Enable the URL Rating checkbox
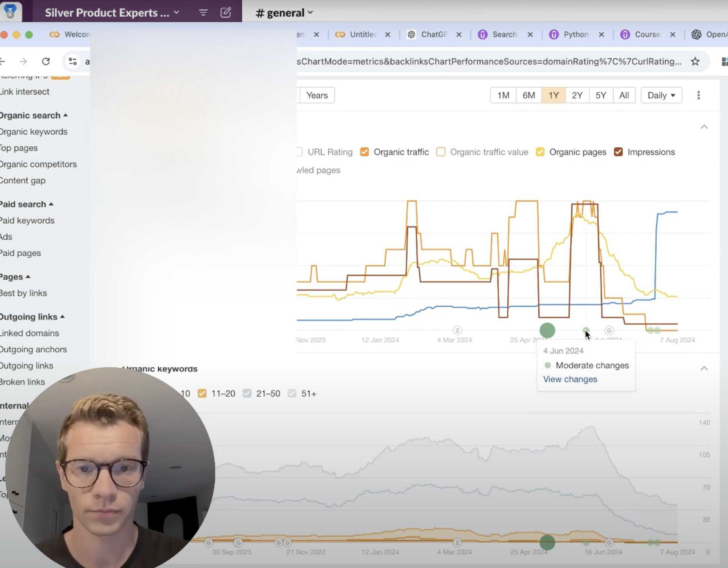The width and height of the screenshot is (728, 568). click(x=300, y=152)
